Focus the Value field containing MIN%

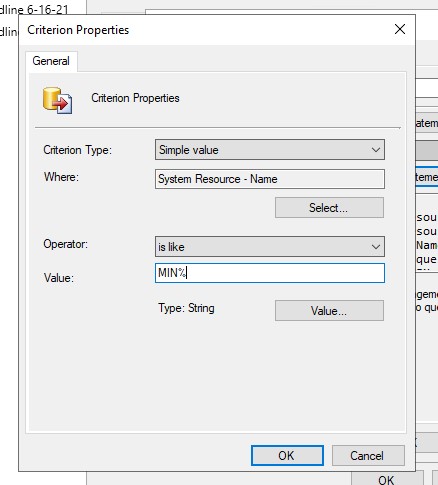pyautogui.click(x=270, y=273)
